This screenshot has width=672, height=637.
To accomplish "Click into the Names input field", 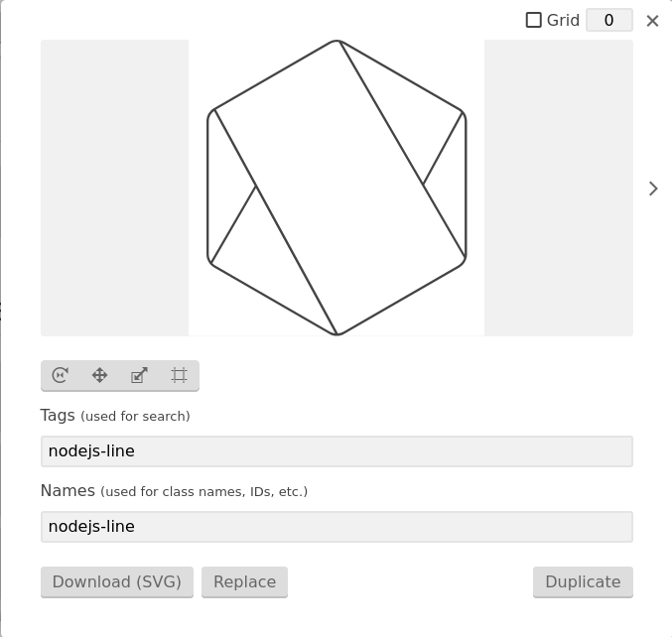I will 336,527.
